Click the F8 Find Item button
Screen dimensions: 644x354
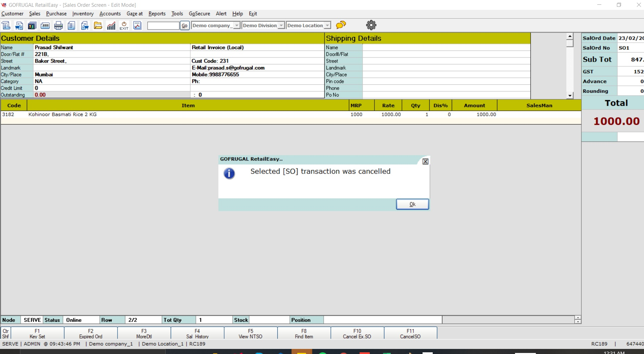[304, 333]
